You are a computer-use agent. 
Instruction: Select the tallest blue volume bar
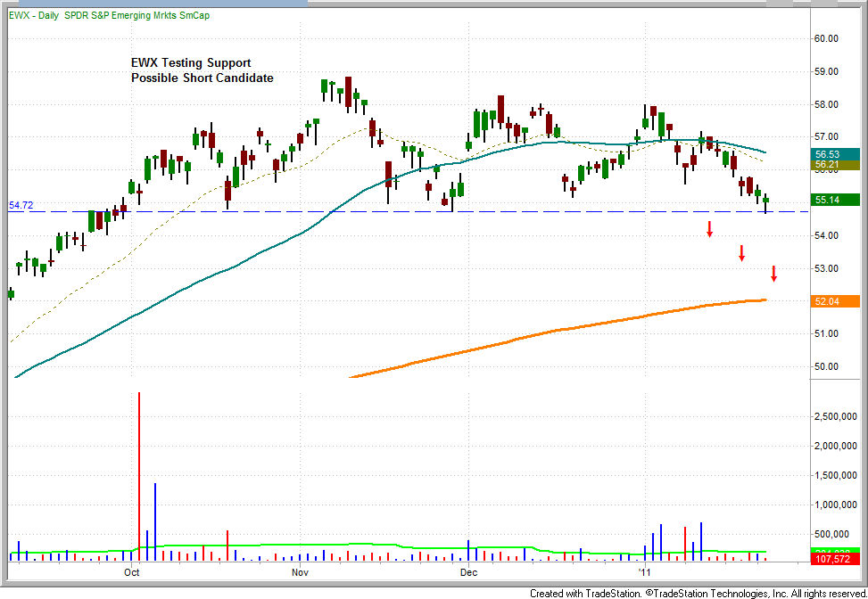tap(155, 522)
